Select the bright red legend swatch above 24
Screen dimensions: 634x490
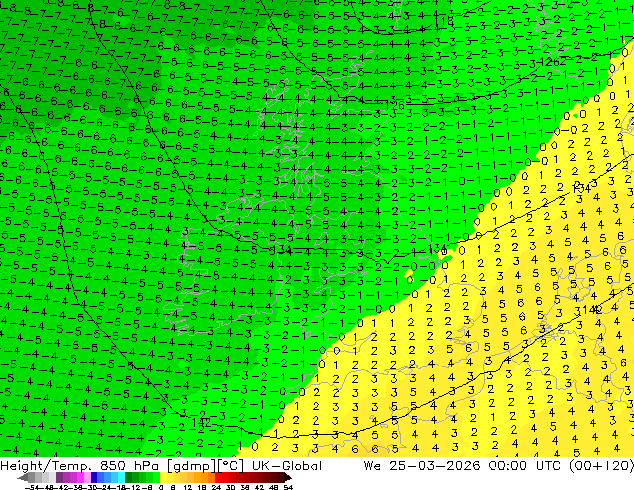(218, 478)
